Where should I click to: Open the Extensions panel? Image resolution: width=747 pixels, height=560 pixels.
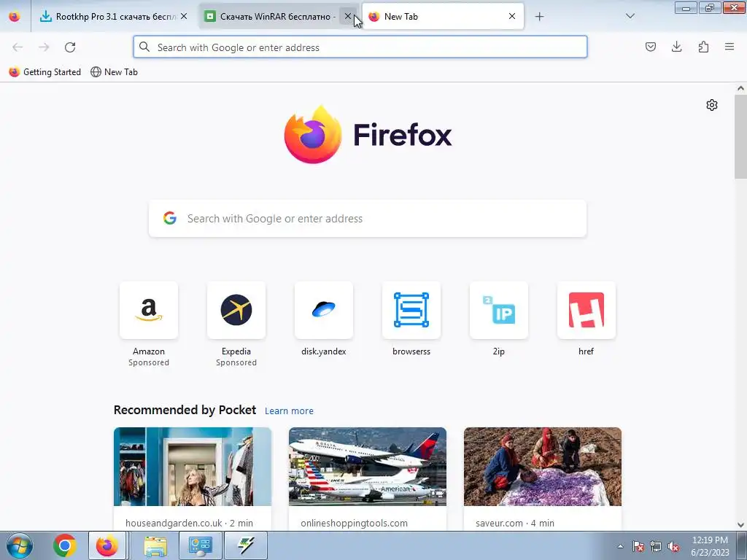click(x=703, y=47)
